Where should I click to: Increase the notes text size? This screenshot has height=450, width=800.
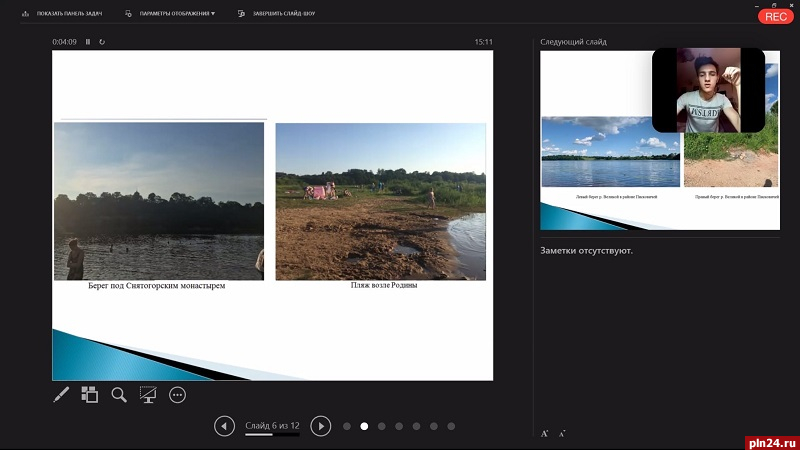[x=545, y=433]
